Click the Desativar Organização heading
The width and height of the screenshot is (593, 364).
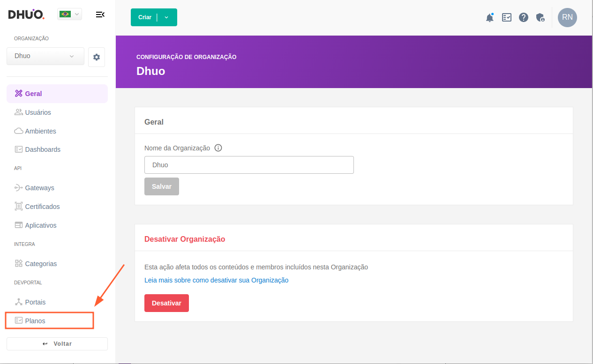185,239
